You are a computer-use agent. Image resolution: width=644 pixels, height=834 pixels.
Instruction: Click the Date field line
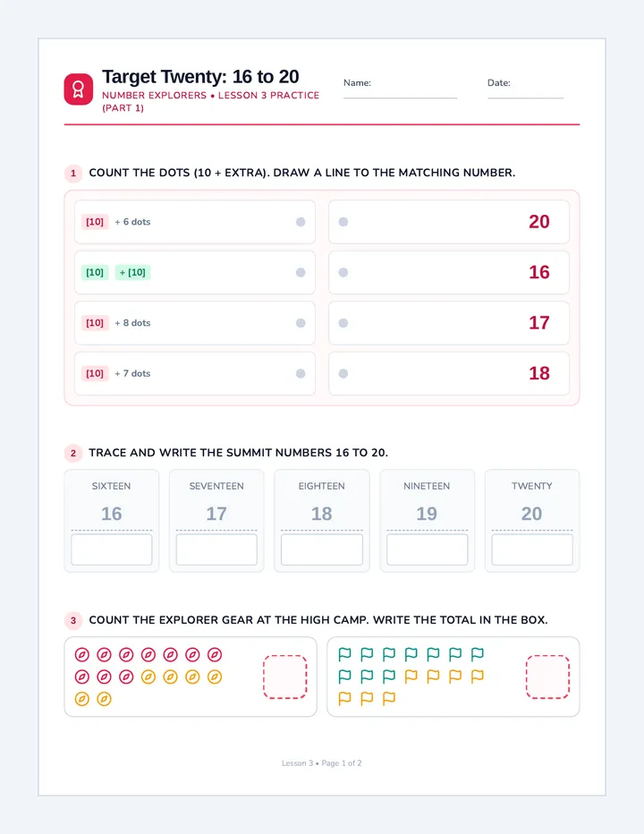pyautogui.click(x=525, y=98)
